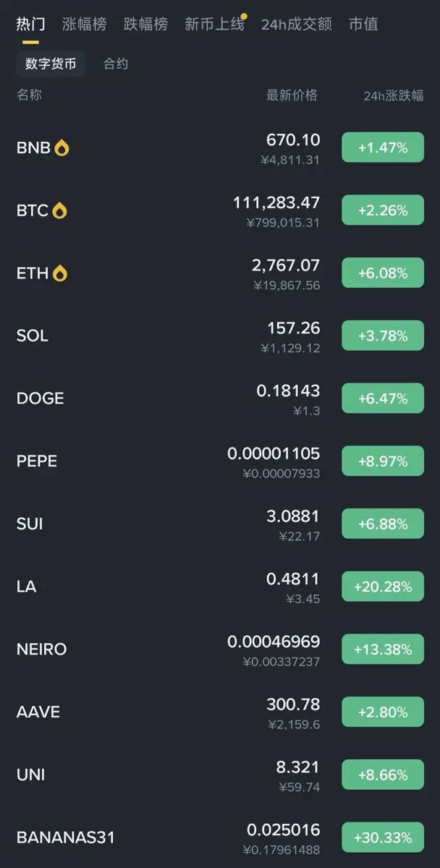Go to the 市值 tab
440x868 pixels.
click(363, 24)
